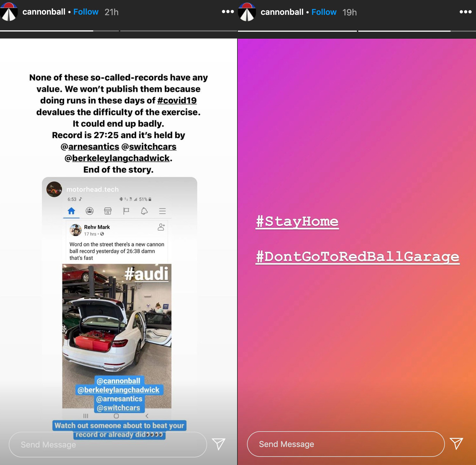Open cannonball avatar on right story
The image size is (476, 465).
tap(247, 12)
